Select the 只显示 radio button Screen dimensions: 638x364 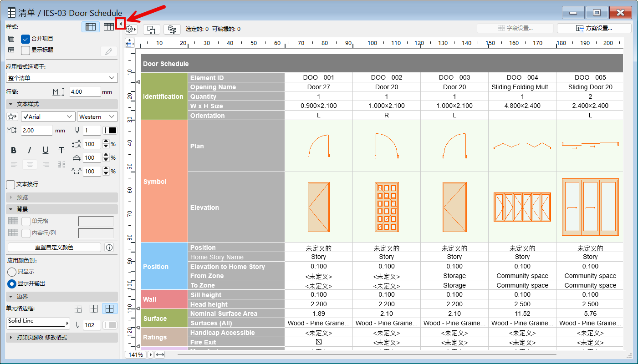pos(12,272)
